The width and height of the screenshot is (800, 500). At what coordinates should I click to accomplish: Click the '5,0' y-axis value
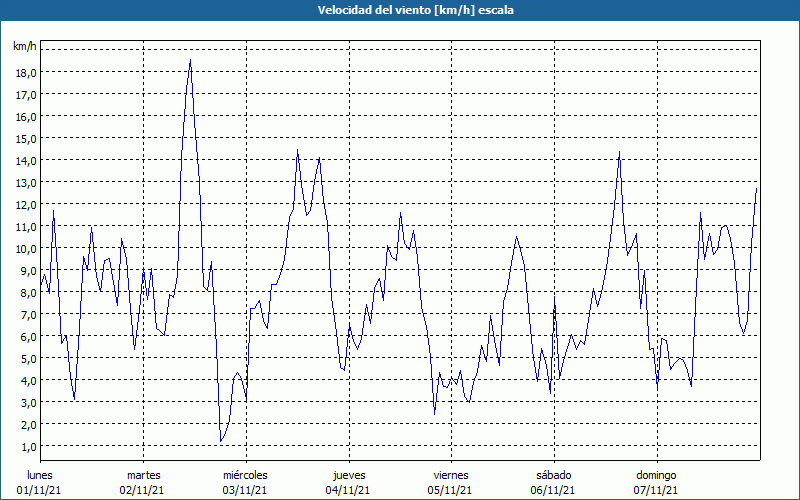[x=29, y=359]
